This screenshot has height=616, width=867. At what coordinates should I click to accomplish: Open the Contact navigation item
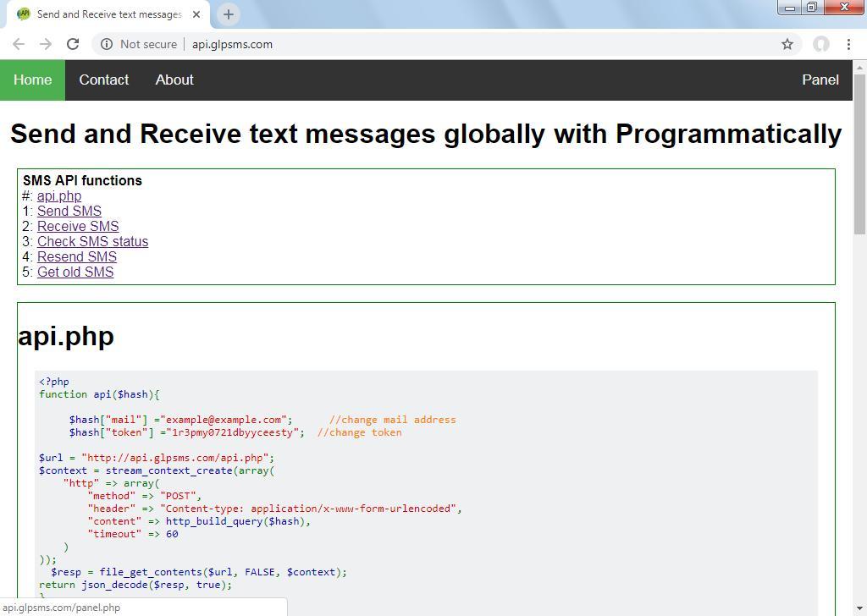click(103, 80)
